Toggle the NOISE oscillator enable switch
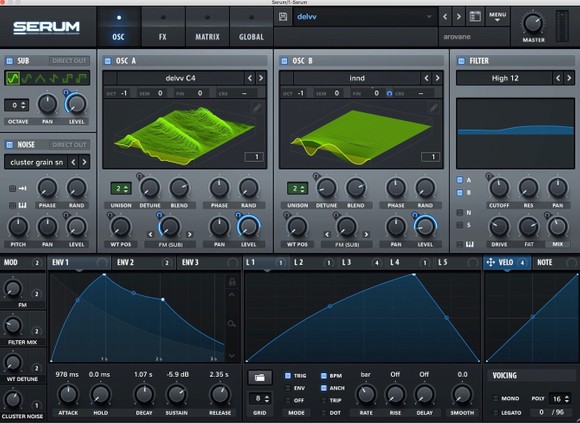The width and height of the screenshot is (580, 423). tap(10, 145)
